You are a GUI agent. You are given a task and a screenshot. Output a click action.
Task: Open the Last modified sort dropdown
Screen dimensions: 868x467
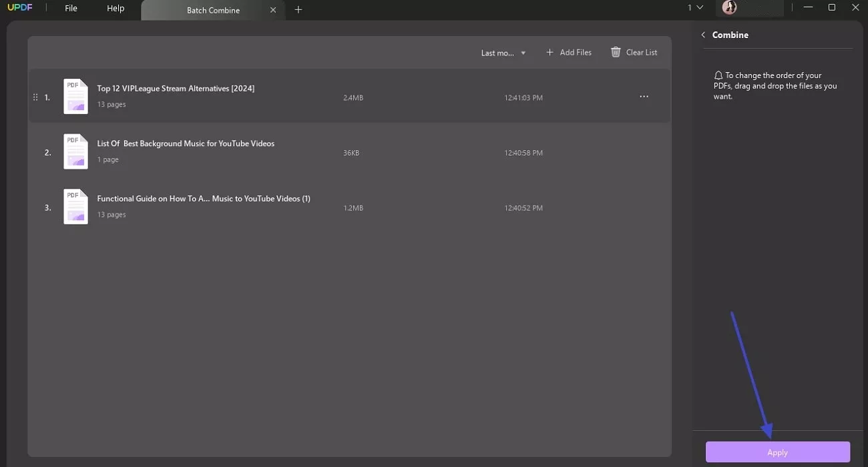pos(503,52)
